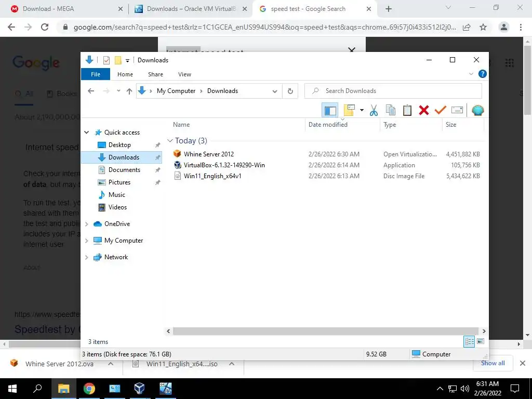Switch to Downloads – Oracle VM VirtualBox tab
The height and width of the screenshot is (399, 532).
[191, 9]
